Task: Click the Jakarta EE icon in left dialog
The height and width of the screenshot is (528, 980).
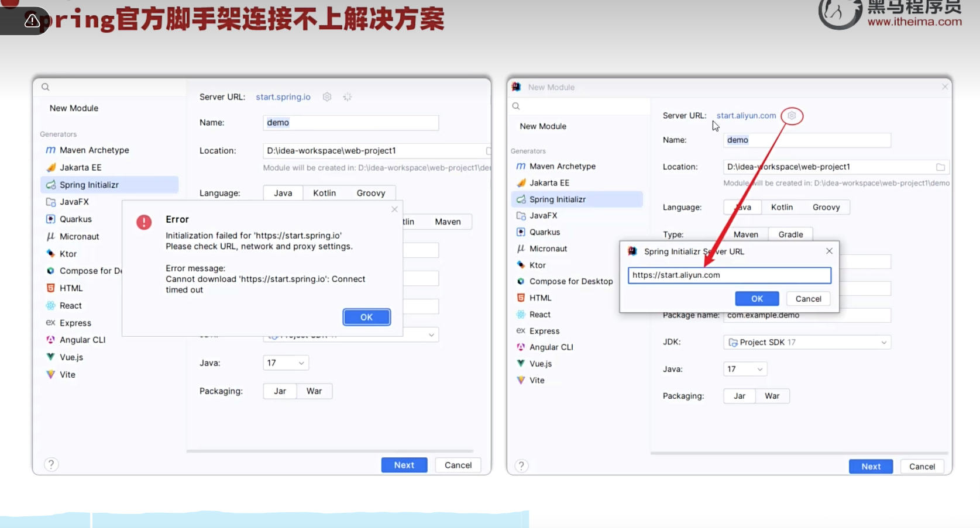Action: pyautogui.click(x=50, y=167)
